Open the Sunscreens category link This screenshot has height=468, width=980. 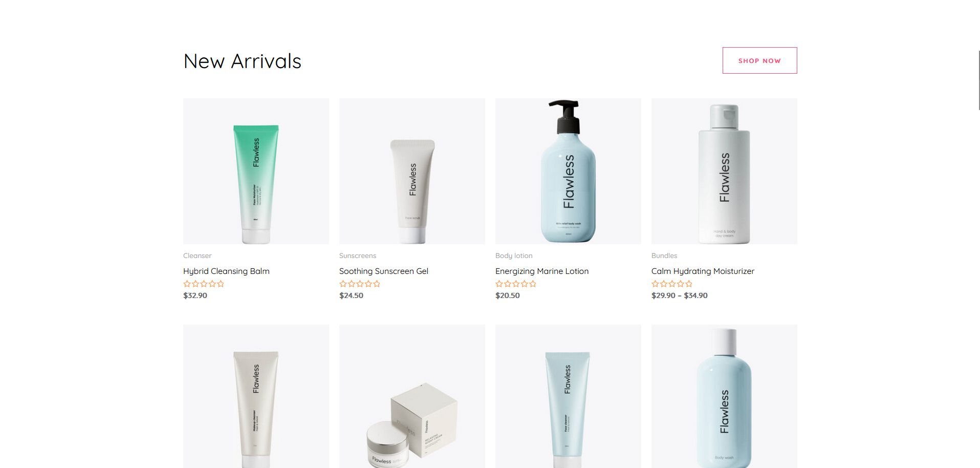pyautogui.click(x=358, y=256)
